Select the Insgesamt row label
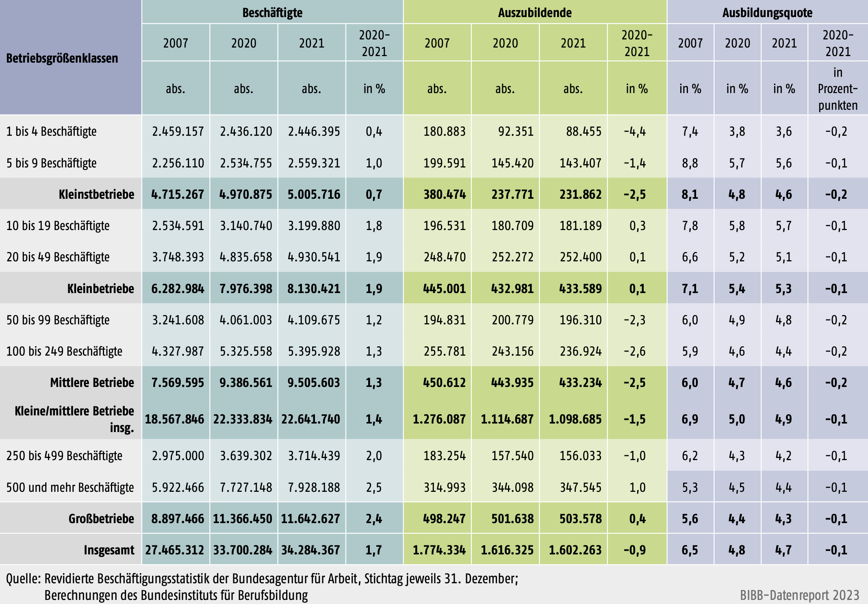This screenshot has height=604, width=868. pyautogui.click(x=109, y=550)
